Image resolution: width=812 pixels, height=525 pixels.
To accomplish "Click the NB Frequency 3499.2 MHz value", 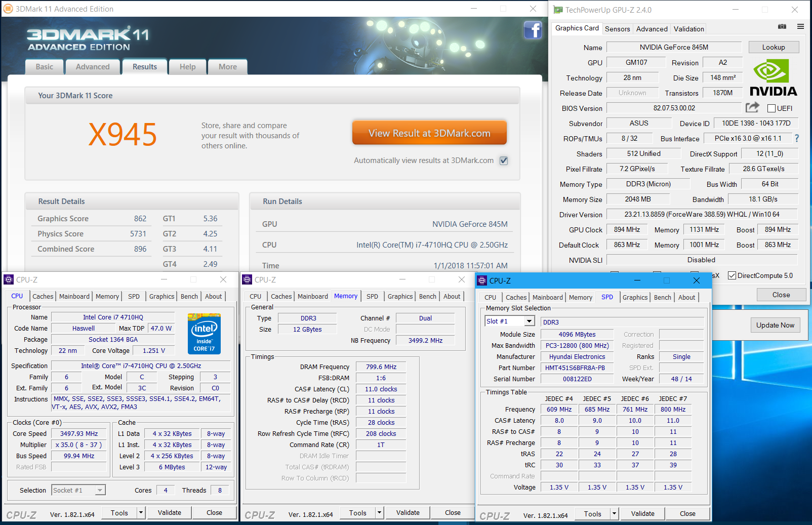I will point(425,341).
